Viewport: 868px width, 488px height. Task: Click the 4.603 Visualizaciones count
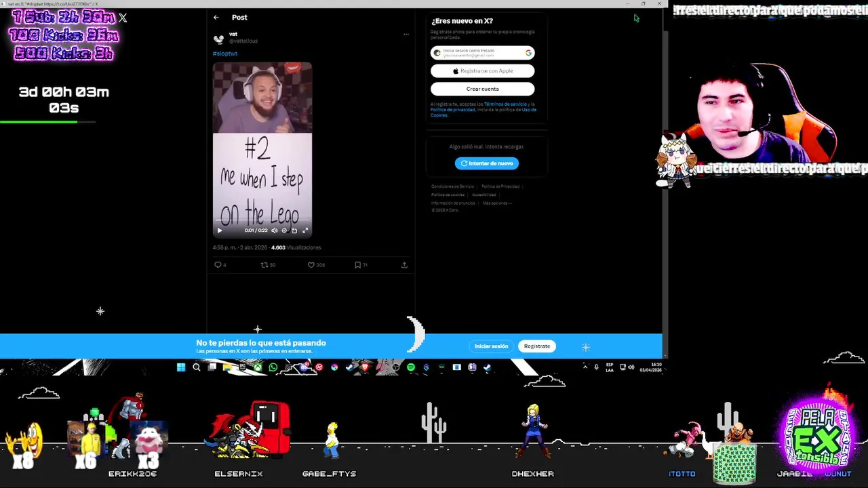[296, 247]
